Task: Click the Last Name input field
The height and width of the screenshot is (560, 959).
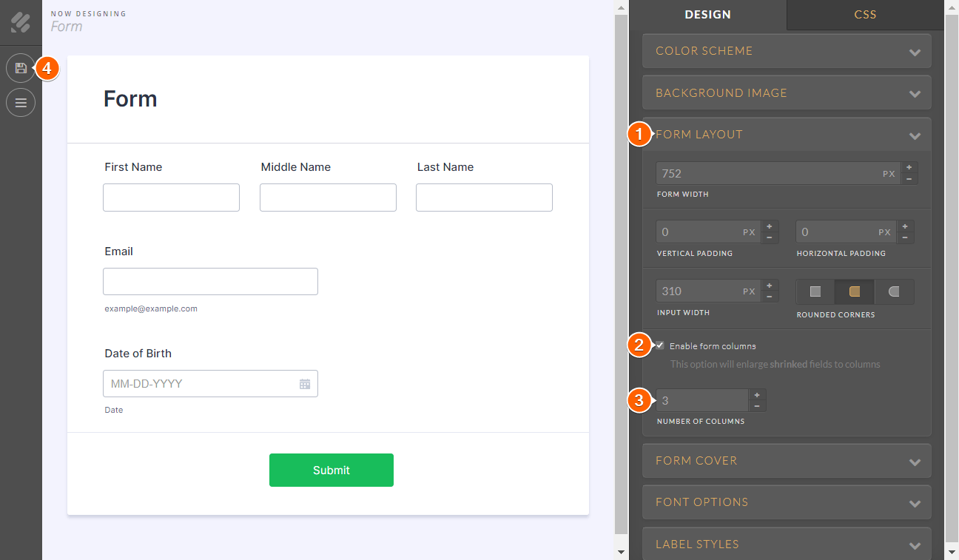Action: (x=484, y=198)
